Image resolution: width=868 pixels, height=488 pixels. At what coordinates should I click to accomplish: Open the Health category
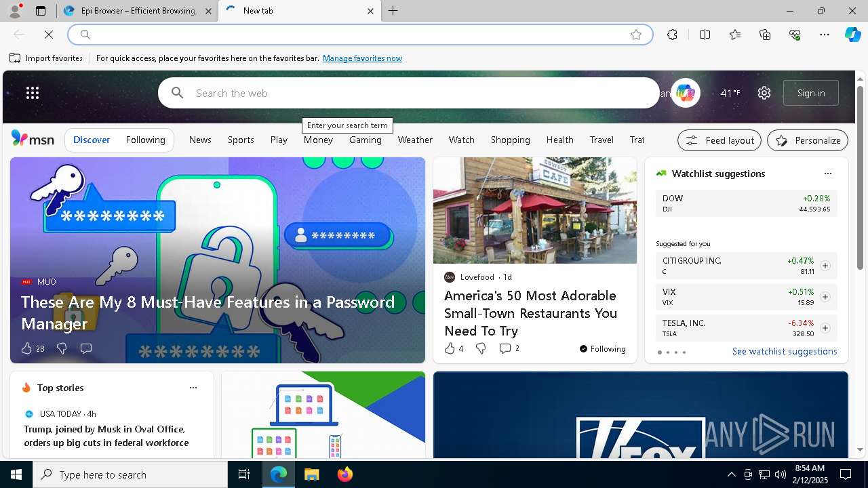(559, 140)
